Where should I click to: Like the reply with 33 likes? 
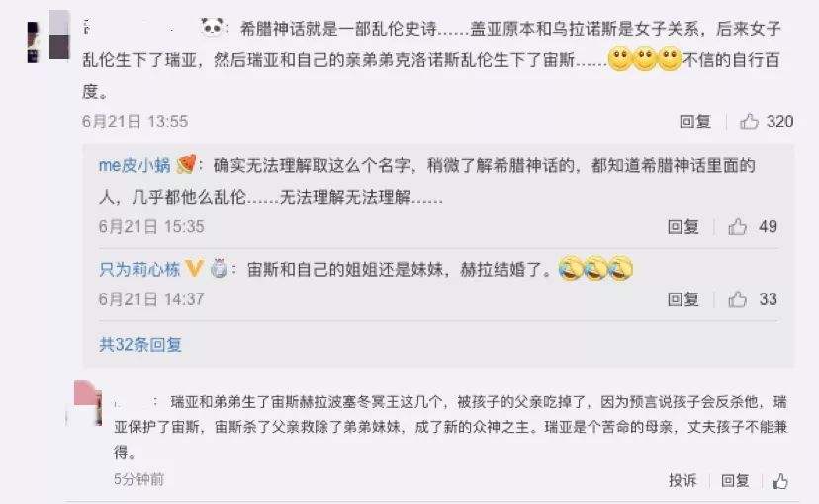737,299
